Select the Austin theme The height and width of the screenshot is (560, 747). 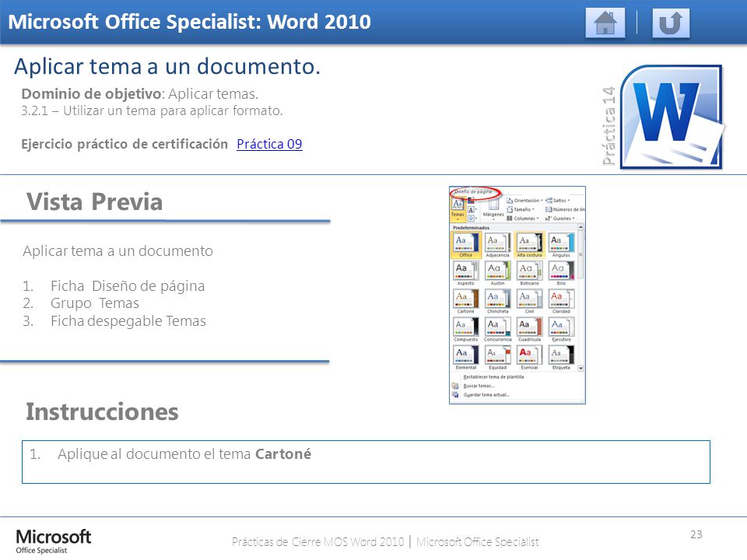click(497, 273)
